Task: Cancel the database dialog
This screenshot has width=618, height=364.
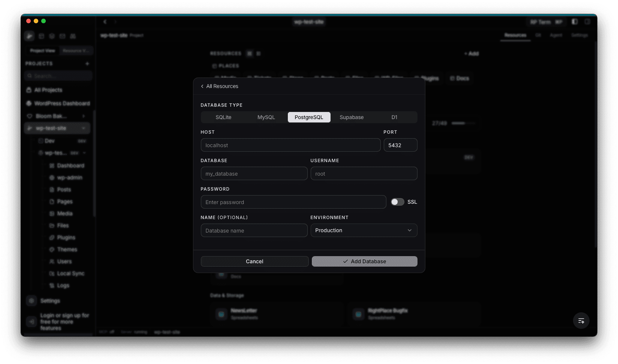Action: tap(254, 261)
